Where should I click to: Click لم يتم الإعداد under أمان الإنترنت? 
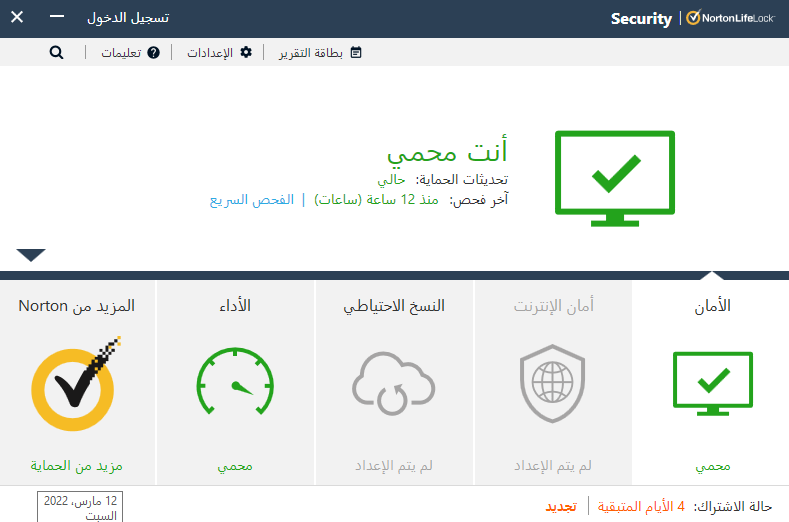point(553,466)
